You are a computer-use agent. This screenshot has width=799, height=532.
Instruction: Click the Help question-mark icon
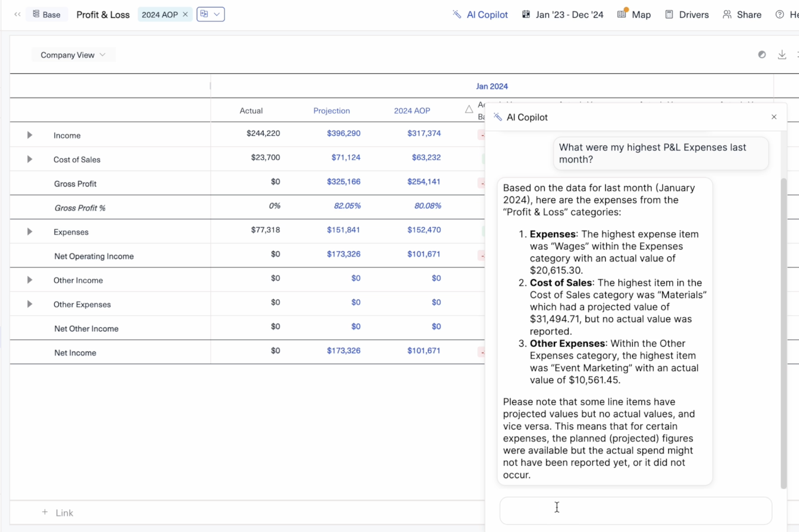pyautogui.click(x=780, y=14)
